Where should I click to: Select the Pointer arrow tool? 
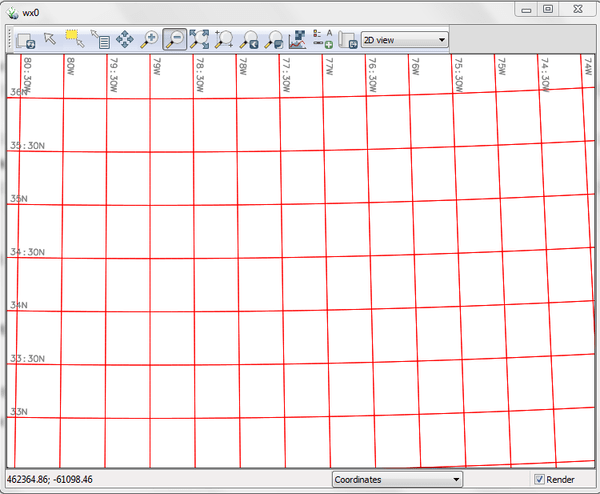(x=49, y=39)
